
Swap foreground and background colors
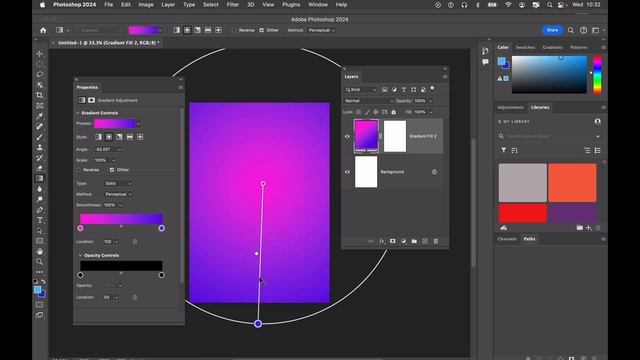43,281
